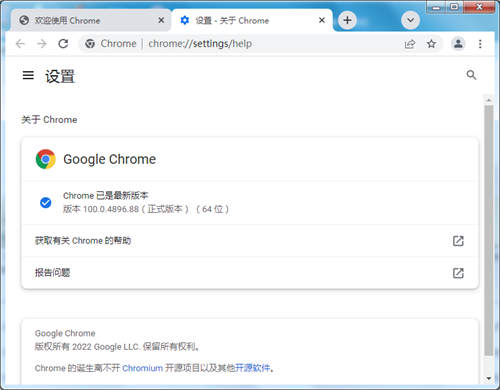This screenshot has height=390, width=500.
Task: Go forward using the forward arrow
Action: tap(42, 44)
